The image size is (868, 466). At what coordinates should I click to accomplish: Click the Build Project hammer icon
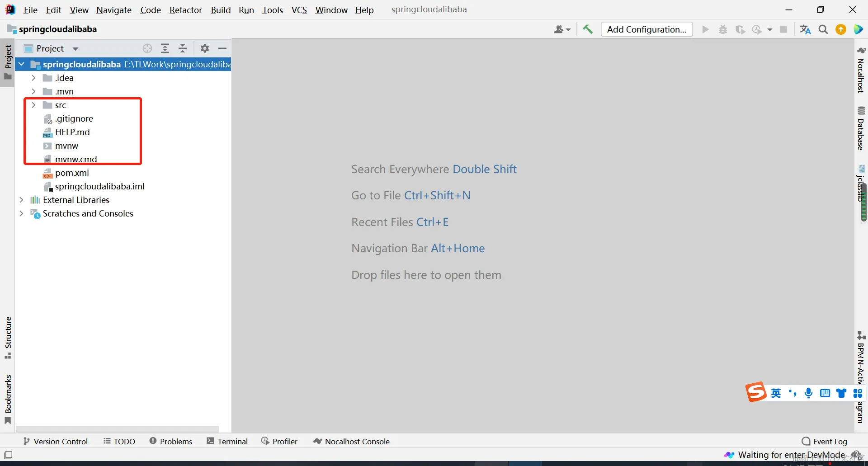[x=588, y=29]
